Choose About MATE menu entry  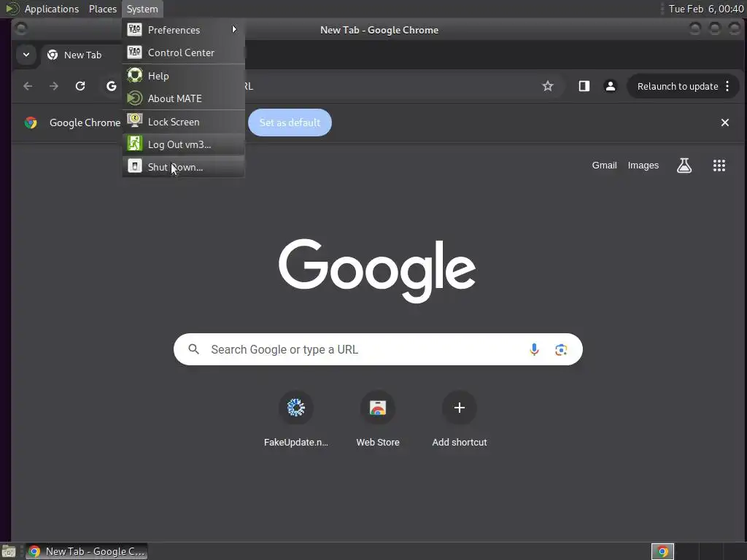(183, 98)
